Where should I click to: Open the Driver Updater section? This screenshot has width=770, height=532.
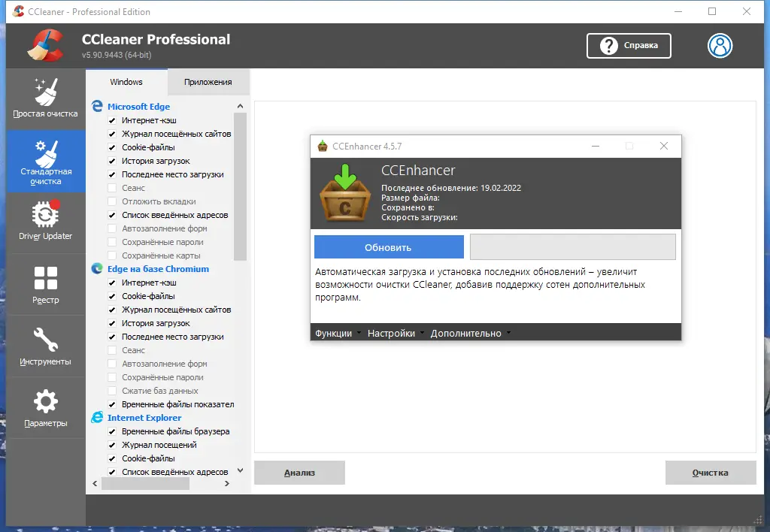[x=45, y=222]
